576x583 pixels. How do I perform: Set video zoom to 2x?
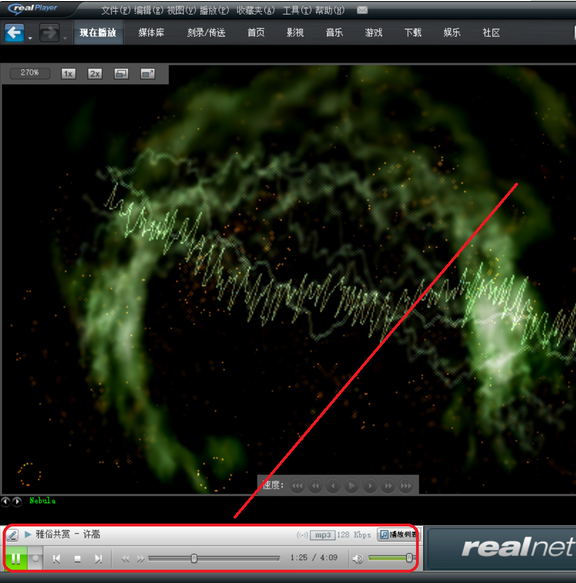[95, 74]
